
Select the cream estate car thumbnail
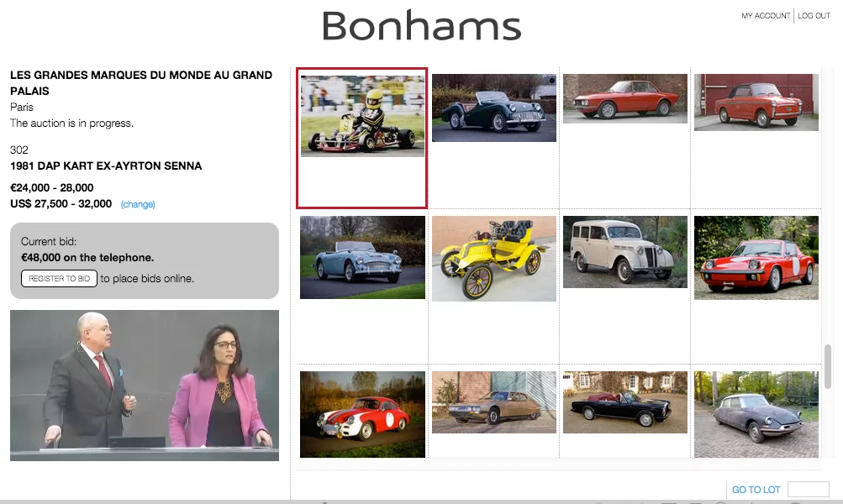tap(624, 251)
